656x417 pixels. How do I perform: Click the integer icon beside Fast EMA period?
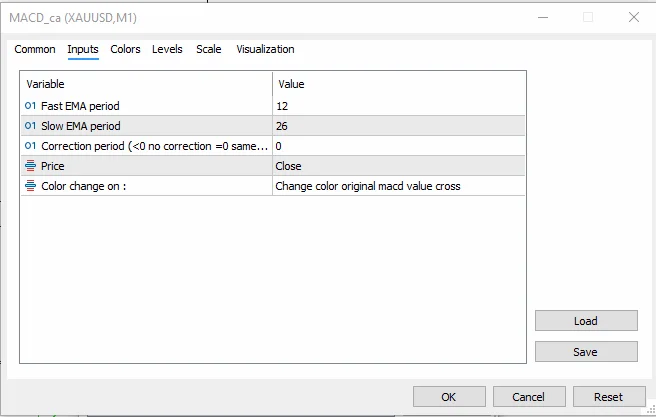click(30, 106)
